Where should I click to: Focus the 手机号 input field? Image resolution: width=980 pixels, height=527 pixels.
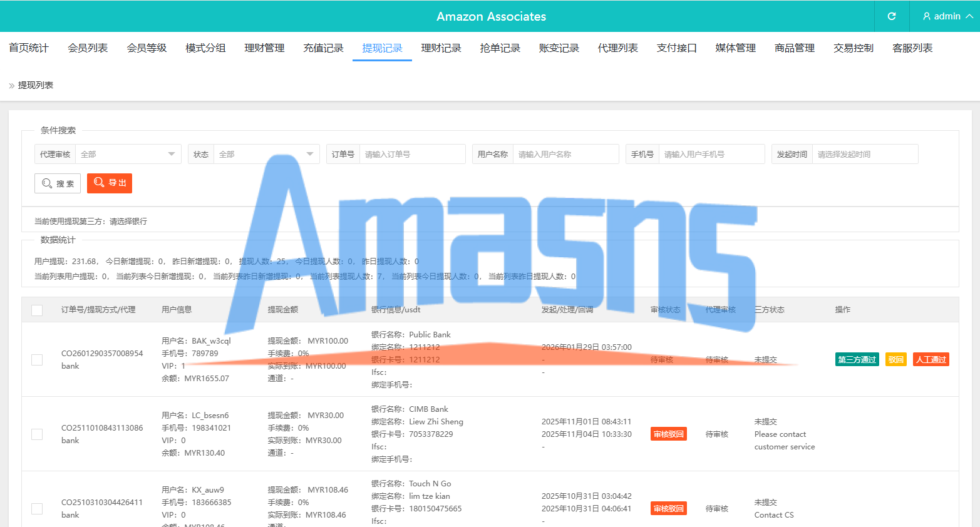point(712,154)
